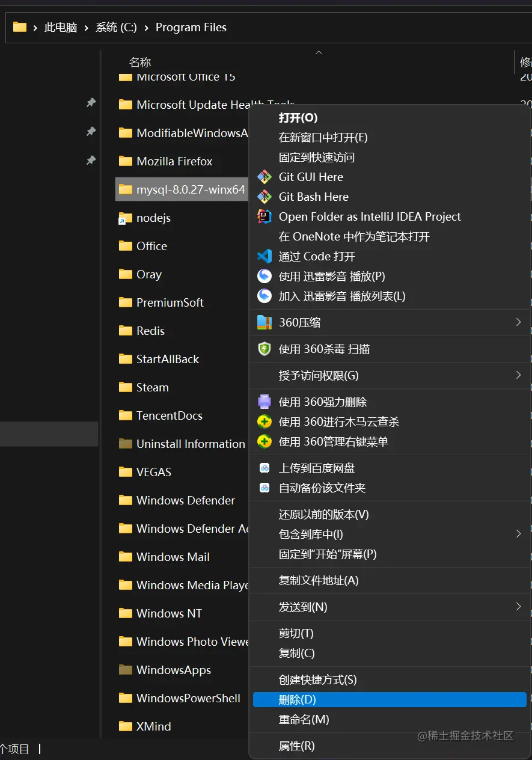The width and height of the screenshot is (532, 760).
Task: Click the 360压缩 archive icon
Action: point(264,322)
